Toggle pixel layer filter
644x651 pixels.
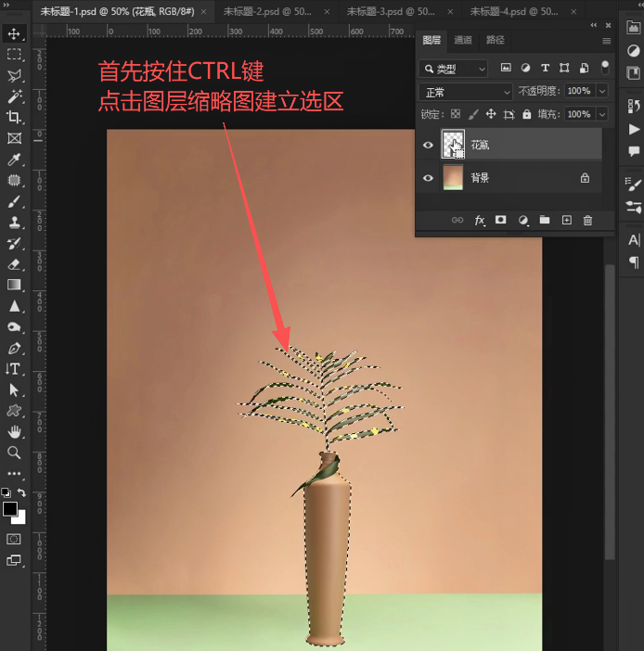click(506, 68)
